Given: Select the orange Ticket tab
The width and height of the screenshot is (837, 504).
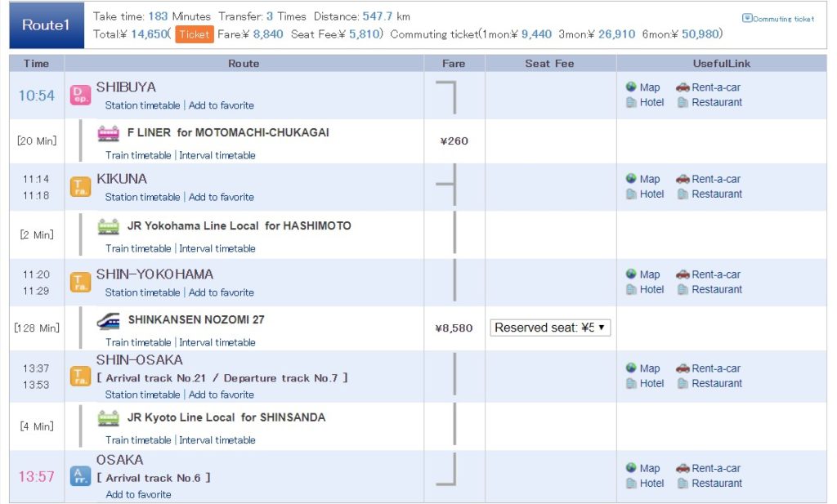Looking at the screenshot, I should tap(195, 34).
